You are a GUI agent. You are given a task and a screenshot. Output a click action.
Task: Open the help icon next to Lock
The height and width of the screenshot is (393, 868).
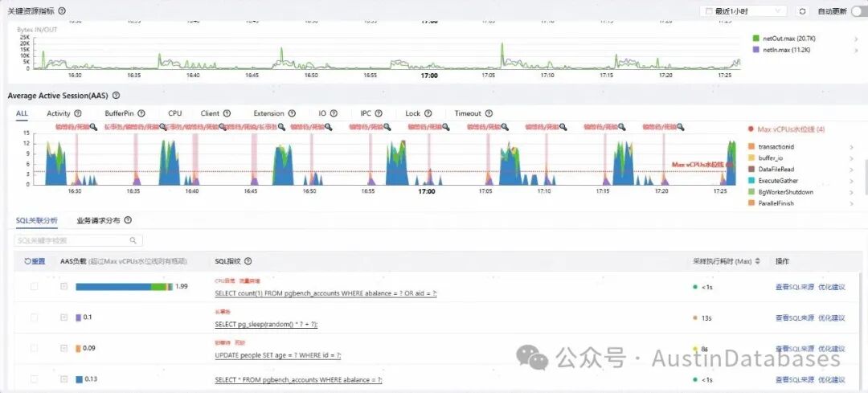click(x=428, y=113)
